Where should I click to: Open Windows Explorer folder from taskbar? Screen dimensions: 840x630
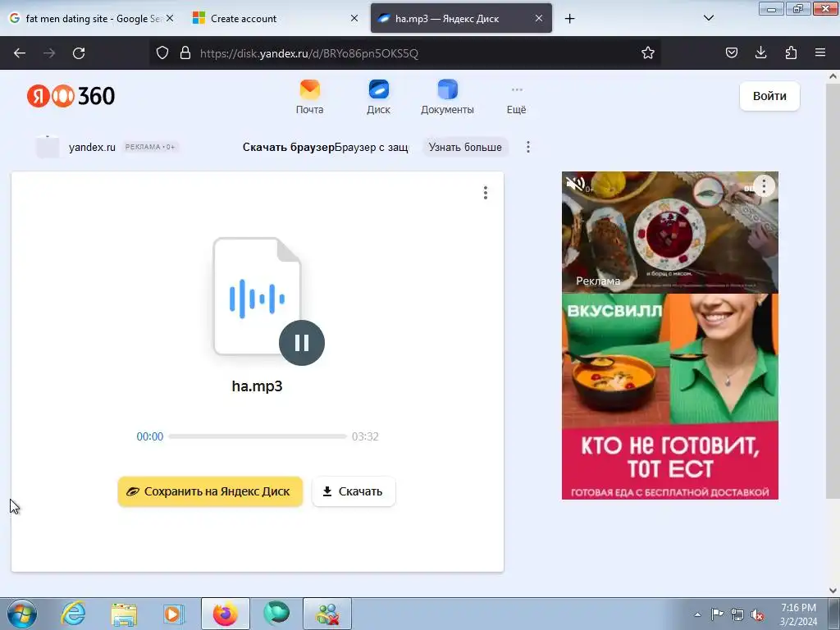(x=124, y=614)
